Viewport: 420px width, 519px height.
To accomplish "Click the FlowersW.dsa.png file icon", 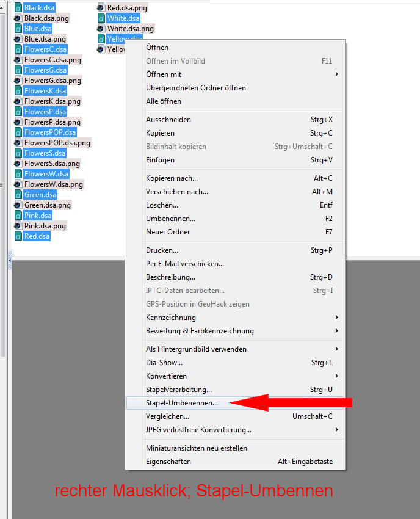I will point(18,184).
